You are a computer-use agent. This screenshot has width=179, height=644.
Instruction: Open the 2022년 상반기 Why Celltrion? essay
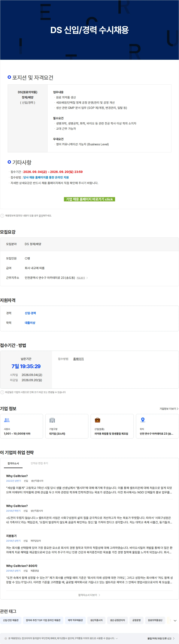(89, 484)
